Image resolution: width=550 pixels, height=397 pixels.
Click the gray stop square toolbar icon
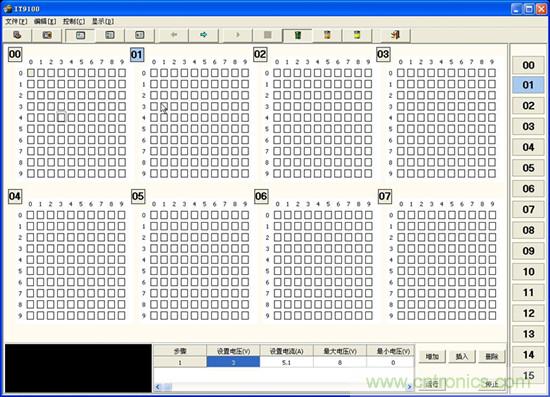[x=268, y=35]
